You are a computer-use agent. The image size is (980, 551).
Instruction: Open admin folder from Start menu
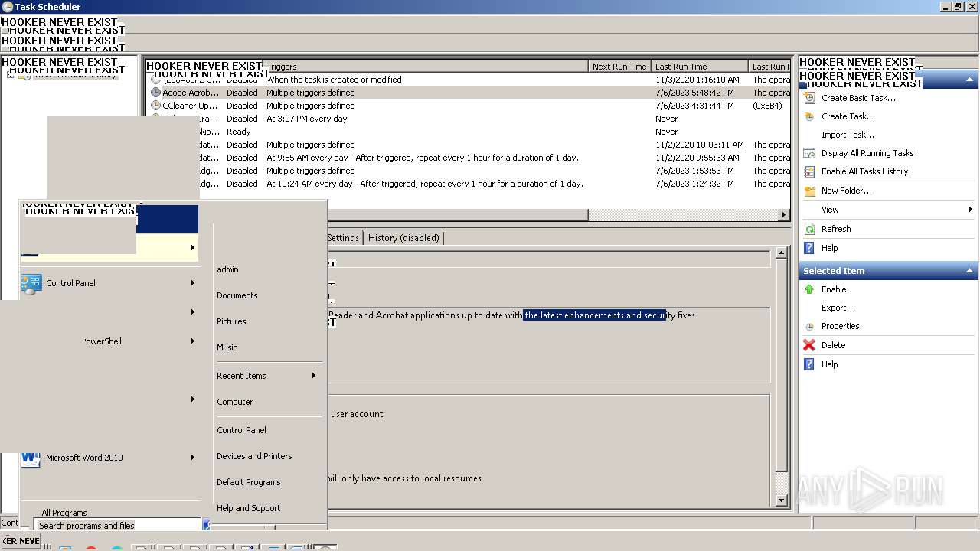point(227,269)
